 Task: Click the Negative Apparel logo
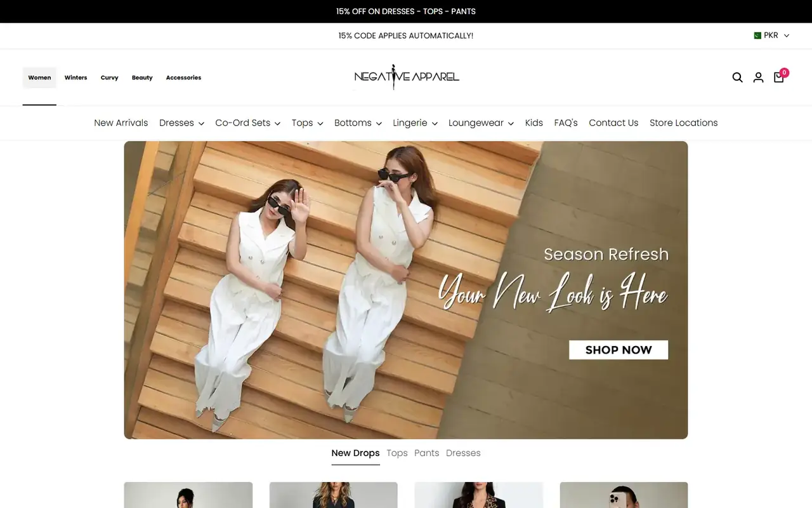point(407,77)
